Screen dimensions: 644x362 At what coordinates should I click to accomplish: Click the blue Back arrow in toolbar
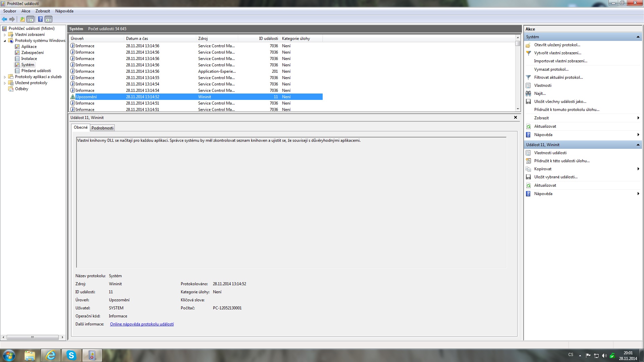(4, 19)
